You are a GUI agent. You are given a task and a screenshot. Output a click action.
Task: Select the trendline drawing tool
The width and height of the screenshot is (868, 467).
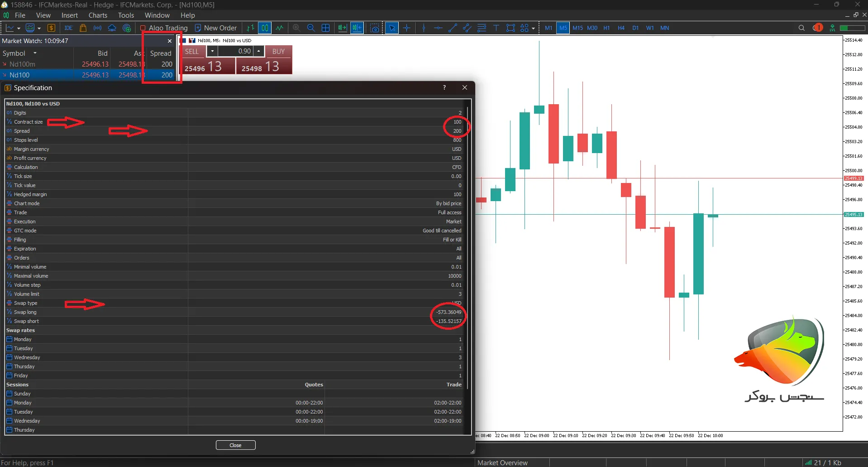pyautogui.click(x=453, y=28)
